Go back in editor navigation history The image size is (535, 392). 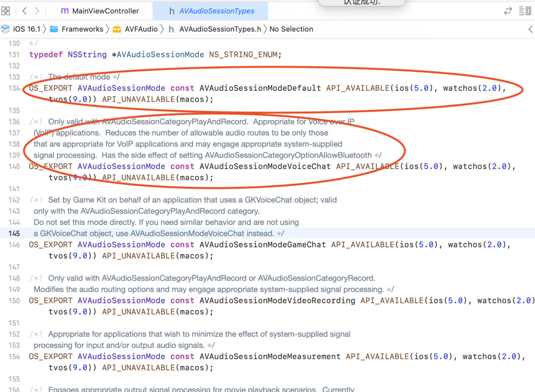pos(25,10)
